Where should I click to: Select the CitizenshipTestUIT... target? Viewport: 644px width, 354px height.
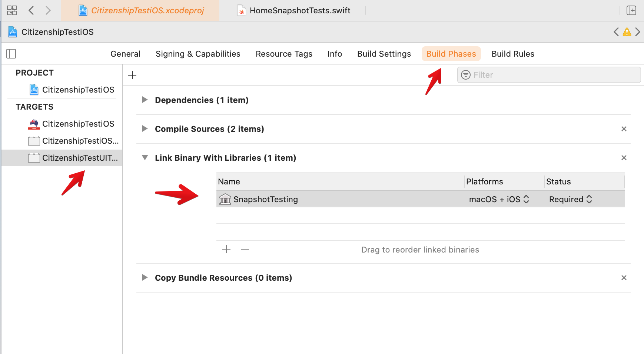62,158
